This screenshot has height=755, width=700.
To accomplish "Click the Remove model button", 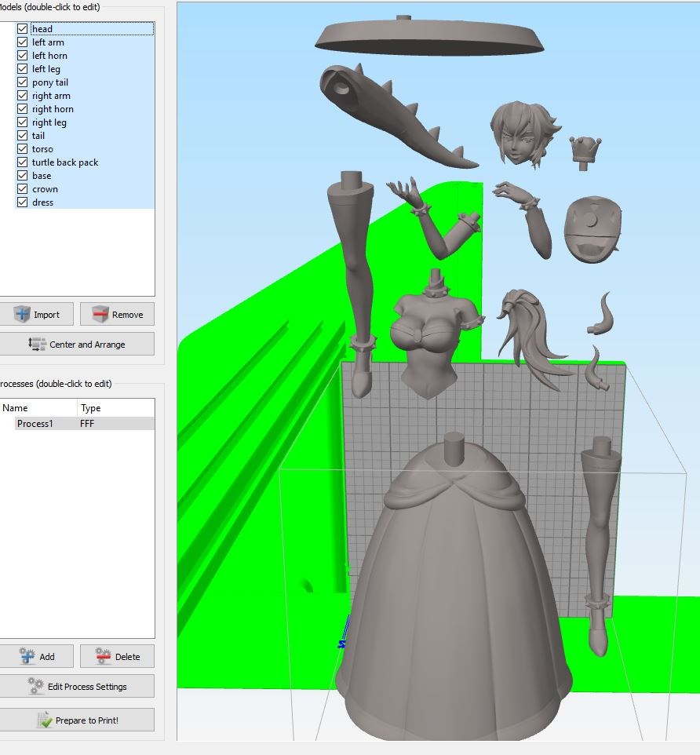I will click(x=117, y=315).
